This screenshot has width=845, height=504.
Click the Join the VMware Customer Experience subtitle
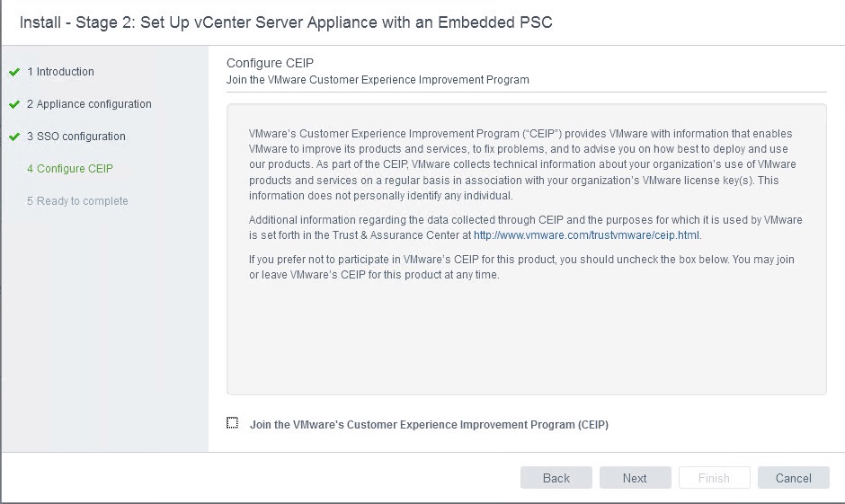(378, 80)
